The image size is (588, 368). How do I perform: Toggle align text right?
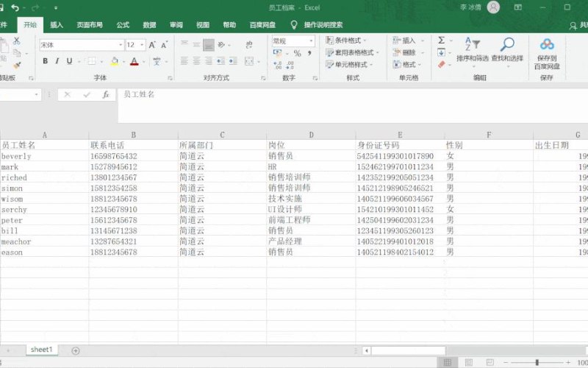pos(209,61)
